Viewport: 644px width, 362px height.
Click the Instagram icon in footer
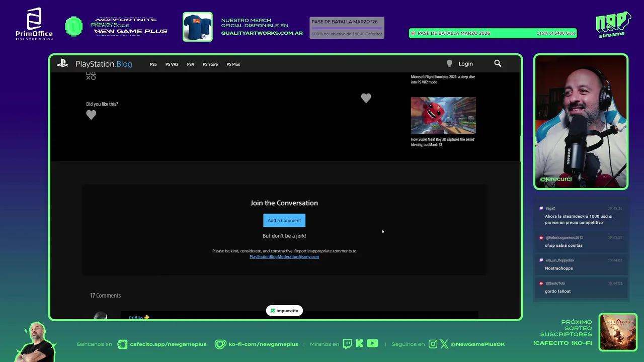click(x=433, y=344)
